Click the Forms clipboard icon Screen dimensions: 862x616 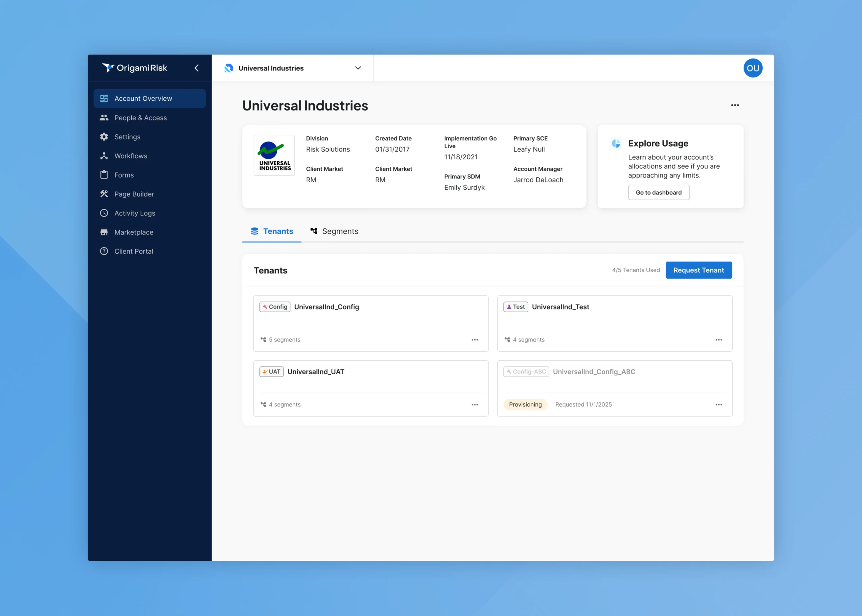pyautogui.click(x=104, y=174)
